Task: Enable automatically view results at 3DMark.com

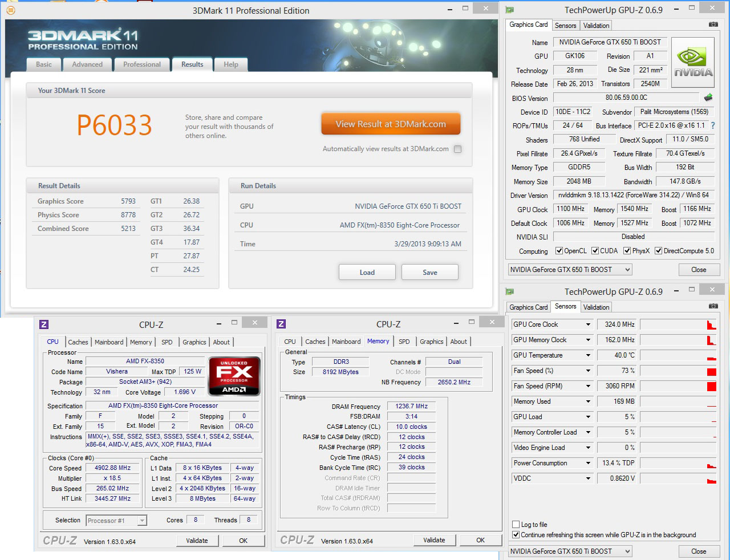Action: pyautogui.click(x=457, y=149)
